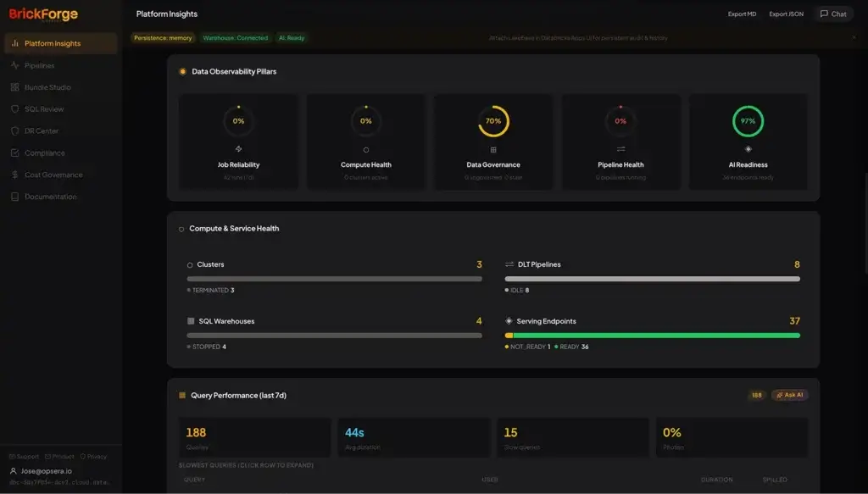Click the SQL Warehouses status bar
868x494 pixels.
[334, 336]
